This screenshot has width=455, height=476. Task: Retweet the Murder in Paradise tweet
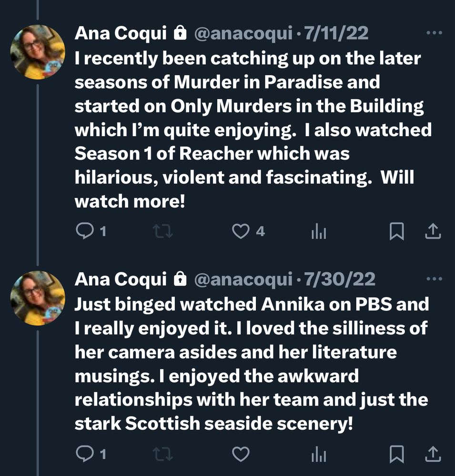pos(164,231)
